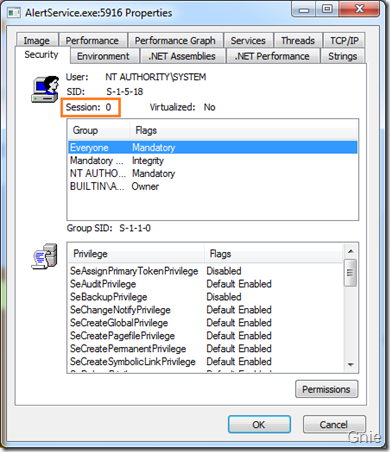Select the SeAssignPrimaryTokenPrivilege row

coord(205,271)
